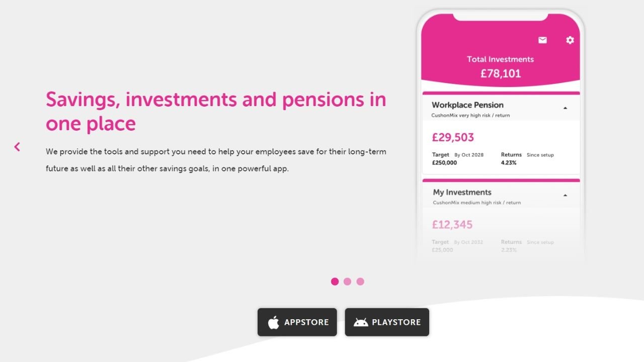Select the third carousel dot
Screen dimensions: 644x362
360,282
